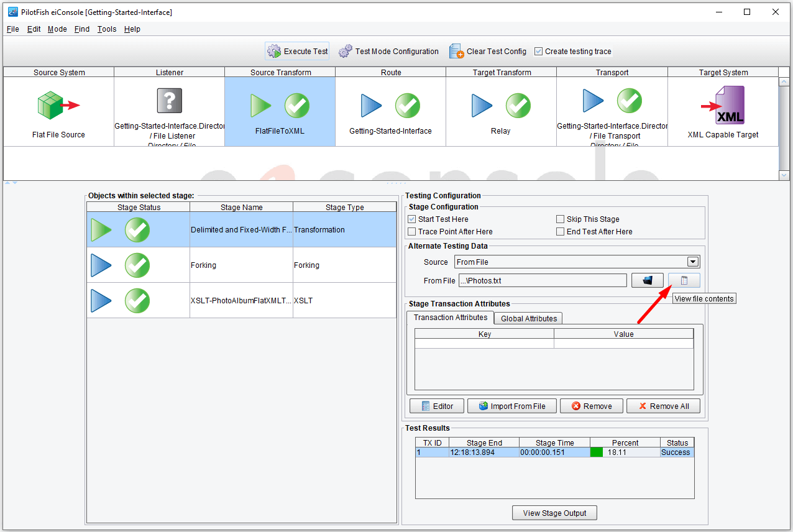
Task: Click the Stage Type column header
Action: pos(344,208)
